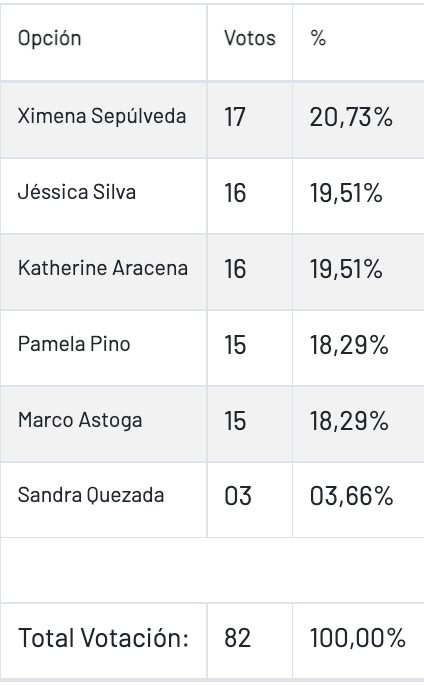Viewport: 424px width, 686px height.
Task: Select the Katherine Aracena name cell
Action: (x=104, y=272)
